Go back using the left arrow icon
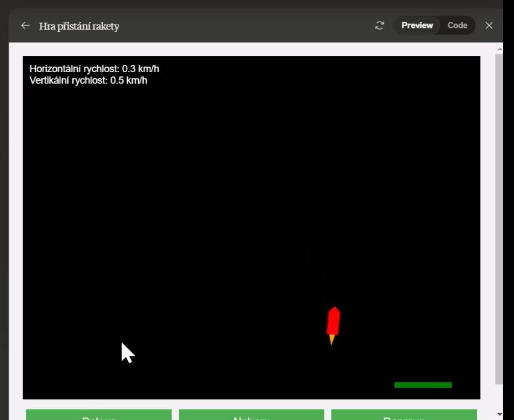514x420 pixels. pos(25,25)
